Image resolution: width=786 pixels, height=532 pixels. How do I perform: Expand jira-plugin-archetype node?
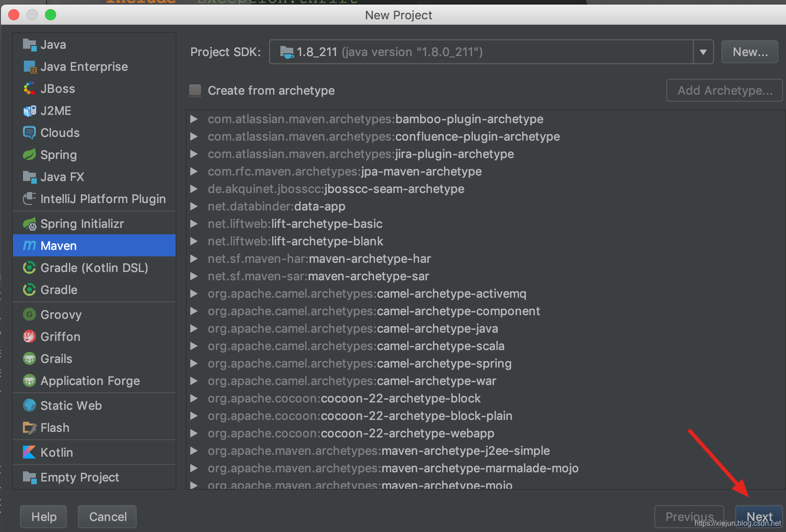tap(194, 154)
